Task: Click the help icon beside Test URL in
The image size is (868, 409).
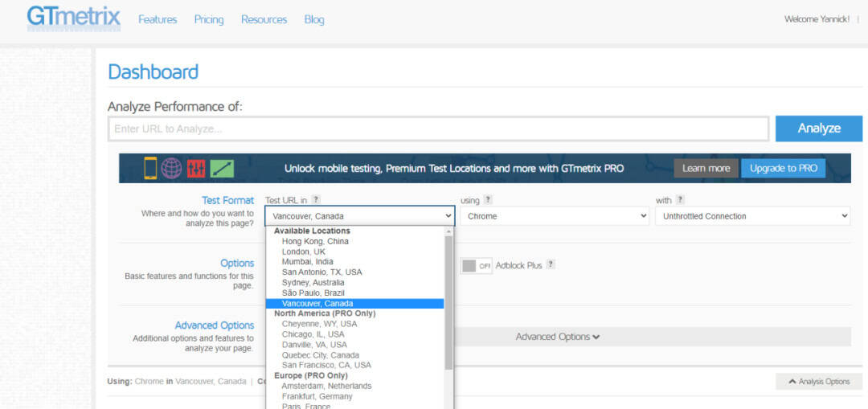Action: [x=316, y=200]
